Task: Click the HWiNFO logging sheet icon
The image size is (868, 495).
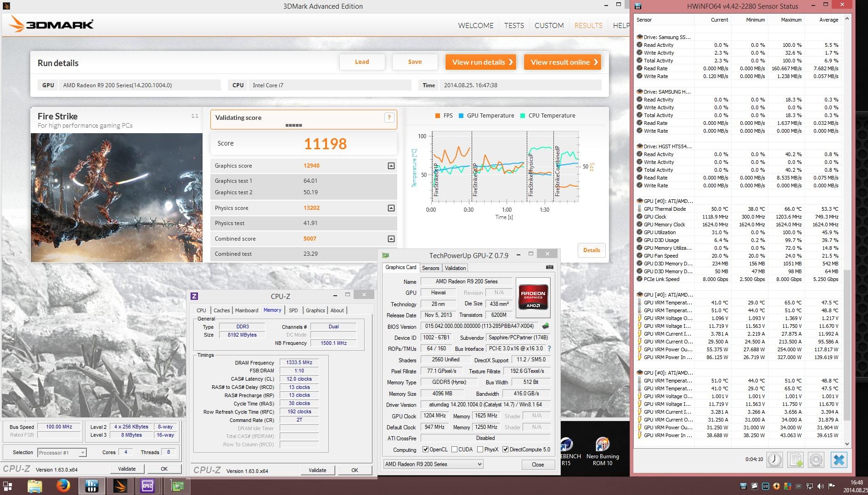Action: (795, 460)
